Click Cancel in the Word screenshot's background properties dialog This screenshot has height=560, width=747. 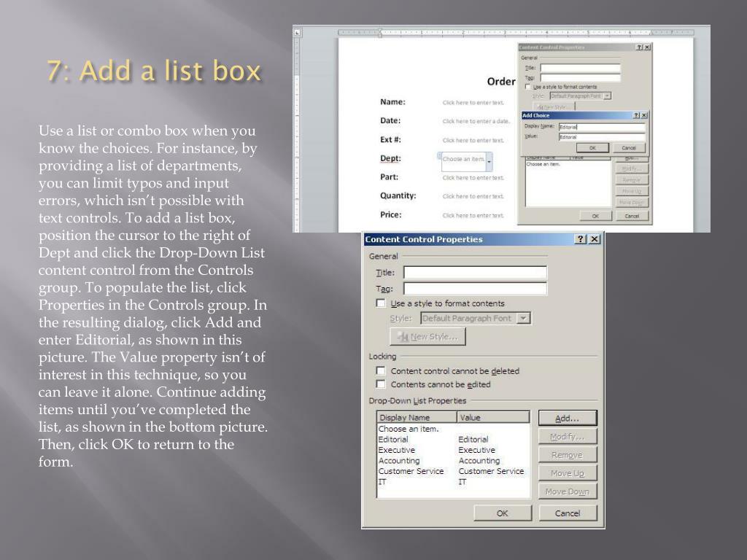click(632, 216)
